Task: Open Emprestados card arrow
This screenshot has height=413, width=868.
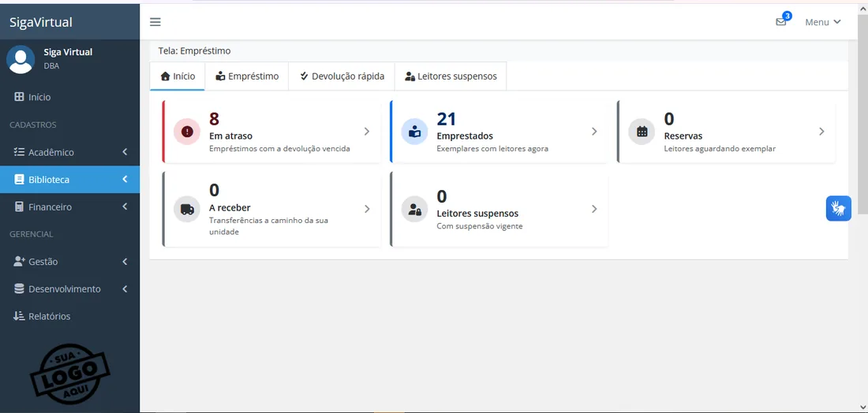Action: 594,132
